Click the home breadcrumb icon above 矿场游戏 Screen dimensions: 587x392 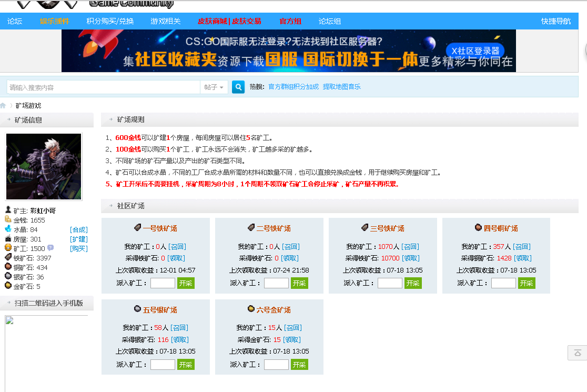click(4, 104)
